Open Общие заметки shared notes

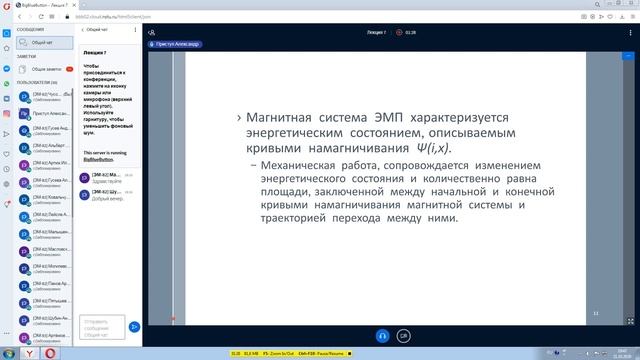click(x=45, y=69)
